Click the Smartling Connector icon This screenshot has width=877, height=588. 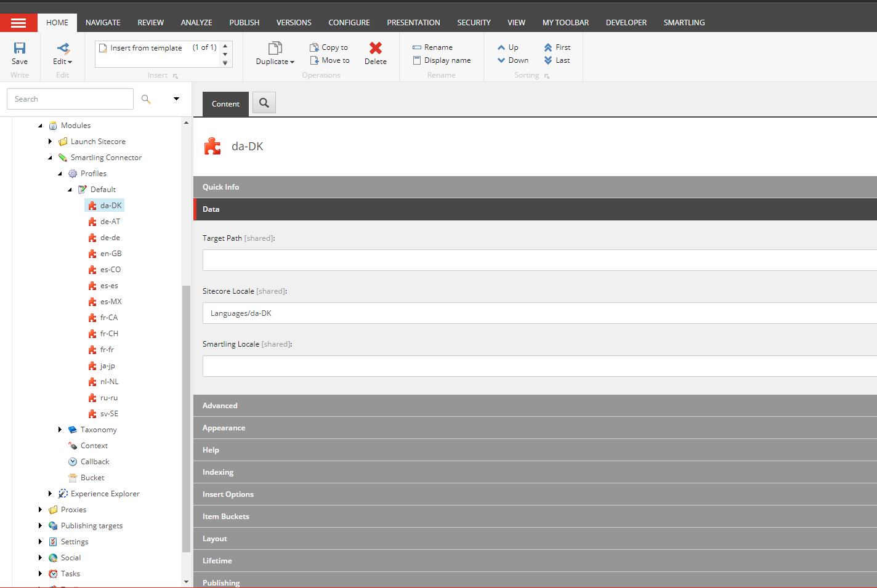(63, 158)
